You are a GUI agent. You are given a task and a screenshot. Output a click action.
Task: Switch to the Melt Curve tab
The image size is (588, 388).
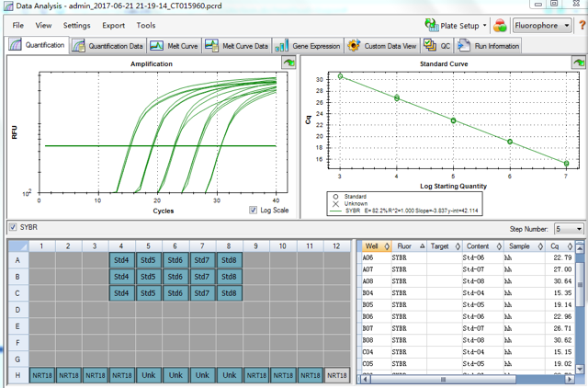[175, 46]
